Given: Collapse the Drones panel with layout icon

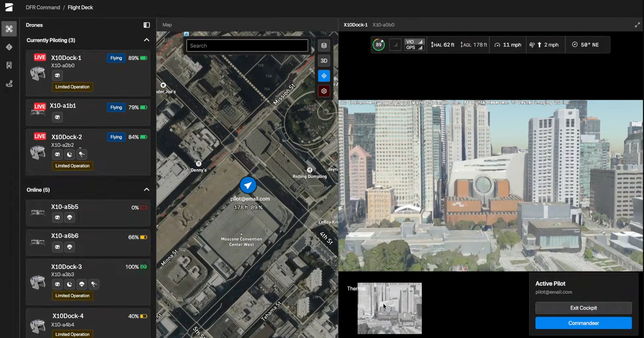Looking at the screenshot, I should [147, 25].
